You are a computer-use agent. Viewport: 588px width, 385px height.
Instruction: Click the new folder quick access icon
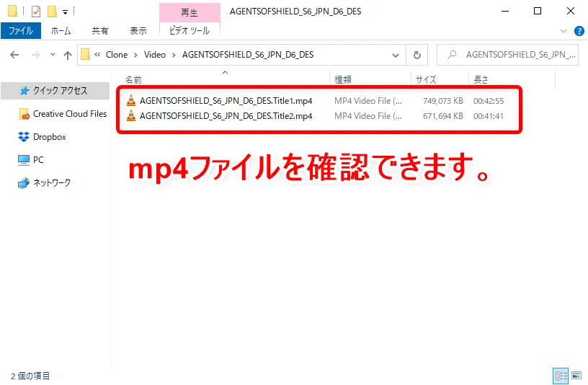click(52, 12)
